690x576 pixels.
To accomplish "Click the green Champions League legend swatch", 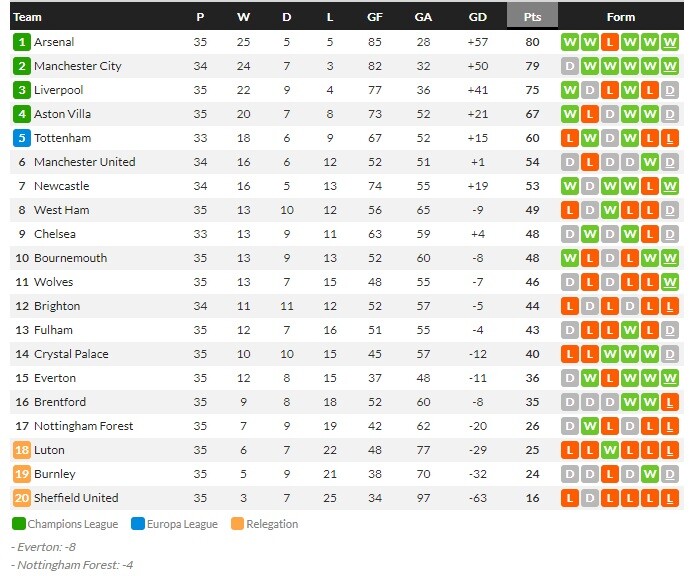I will 18,524.
